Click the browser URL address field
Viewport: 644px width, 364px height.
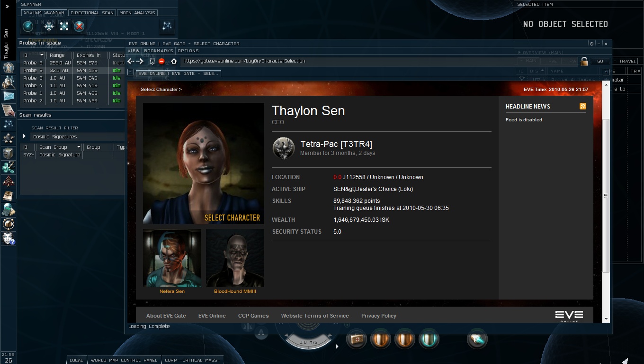tap(379, 61)
